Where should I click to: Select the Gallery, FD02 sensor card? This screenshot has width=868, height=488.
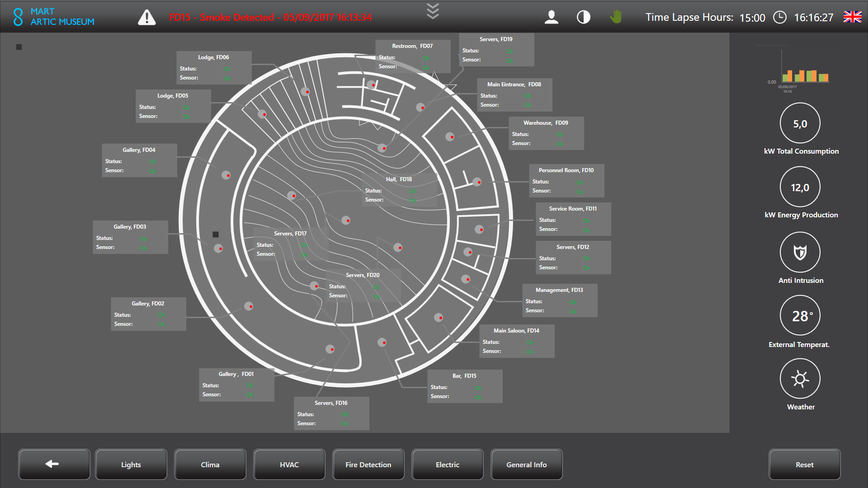(x=148, y=314)
